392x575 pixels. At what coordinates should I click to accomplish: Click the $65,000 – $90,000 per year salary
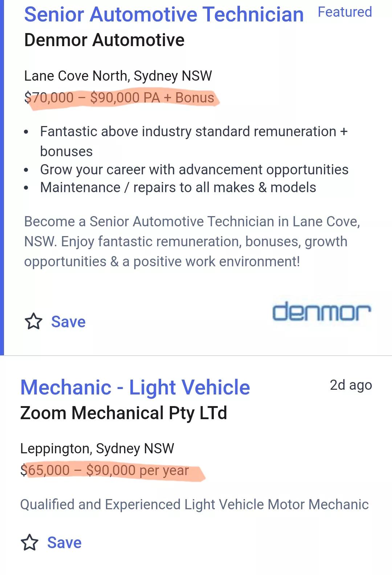click(105, 470)
